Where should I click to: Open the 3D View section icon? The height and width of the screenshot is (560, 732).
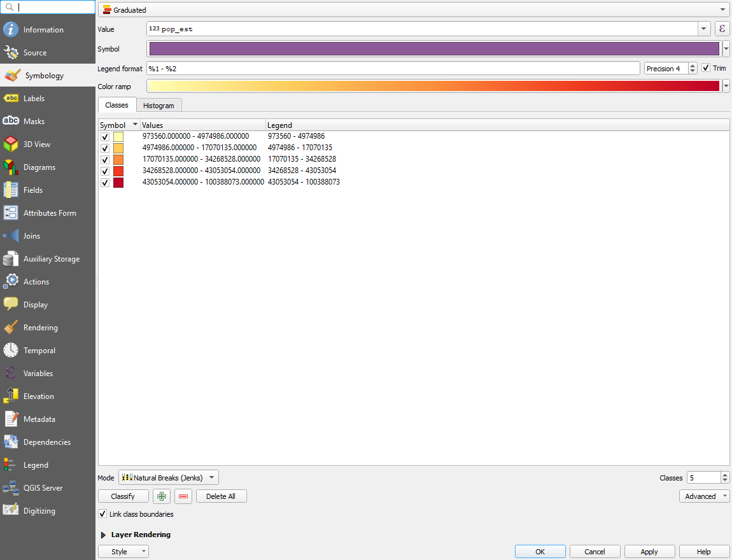[11, 144]
